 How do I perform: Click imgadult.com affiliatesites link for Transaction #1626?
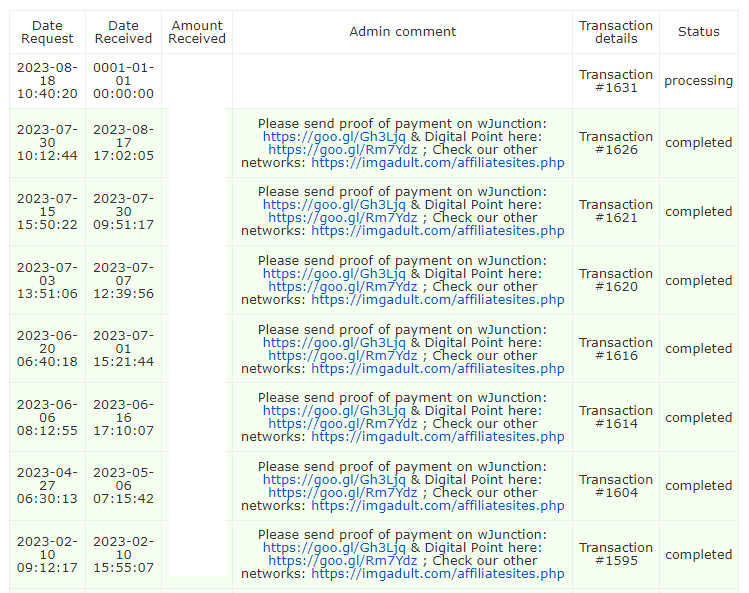[x=437, y=162]
